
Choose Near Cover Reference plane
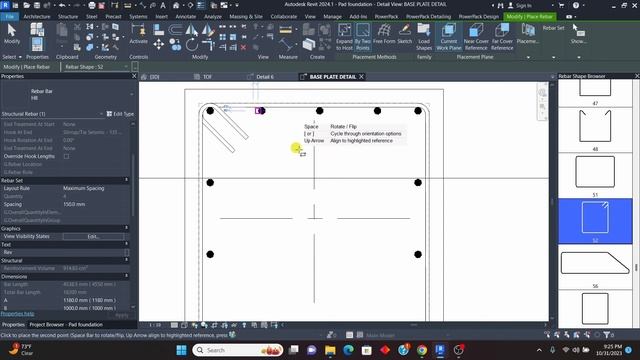pos(476,37)
